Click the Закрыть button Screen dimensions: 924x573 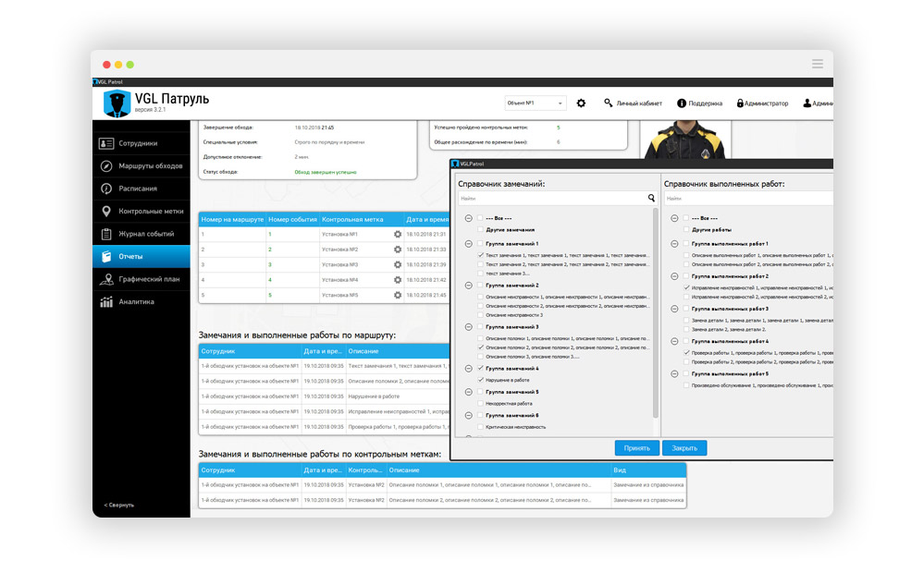click(684, 448)
